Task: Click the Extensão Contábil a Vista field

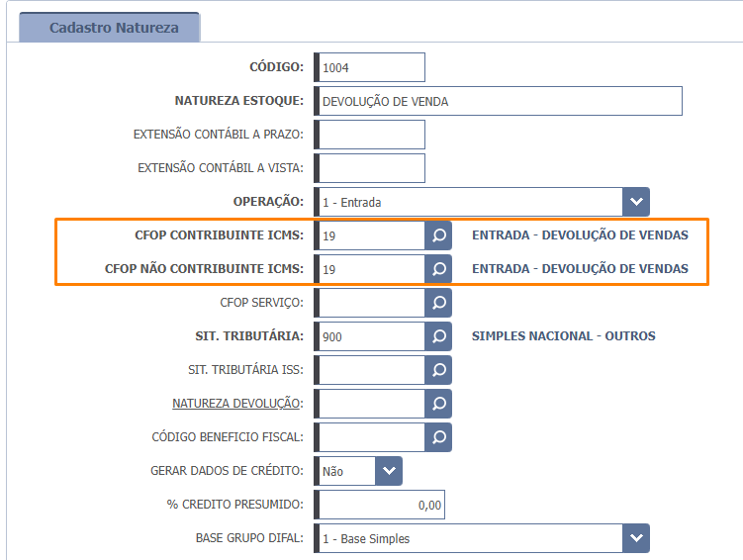Action: [370, 168]
